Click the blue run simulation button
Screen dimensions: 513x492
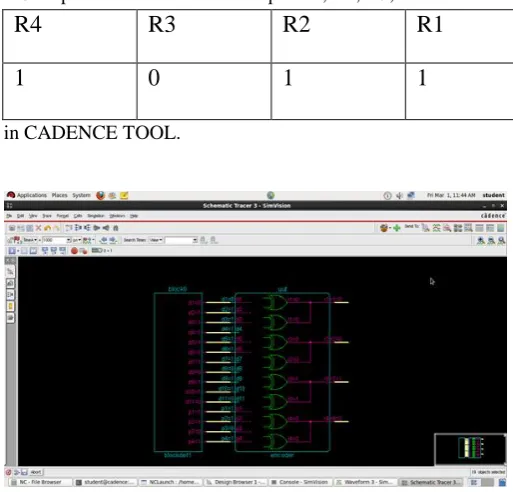[x=12, y=251]
